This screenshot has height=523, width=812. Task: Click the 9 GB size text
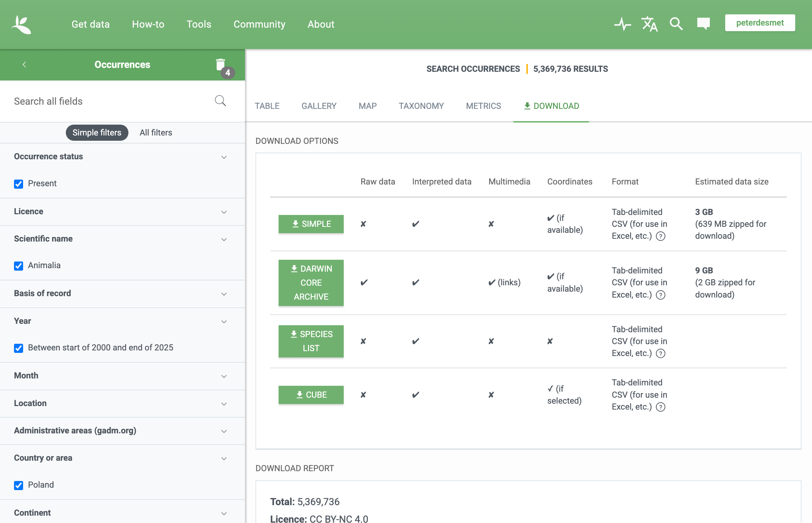point(704,271)
